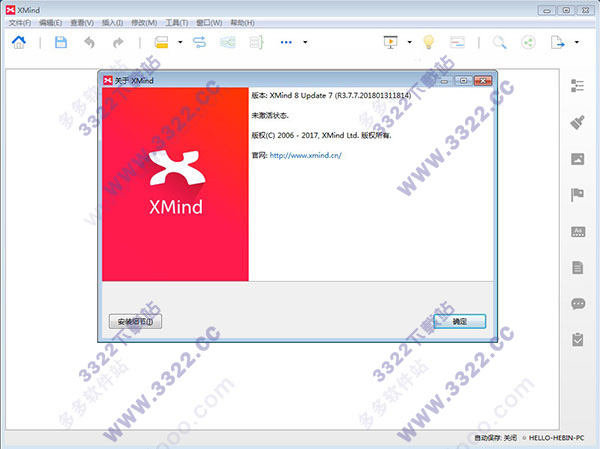600x449 pixels.
Task: Open the http://www.xmind.cn/ link
Action: [x=305, y=155]
